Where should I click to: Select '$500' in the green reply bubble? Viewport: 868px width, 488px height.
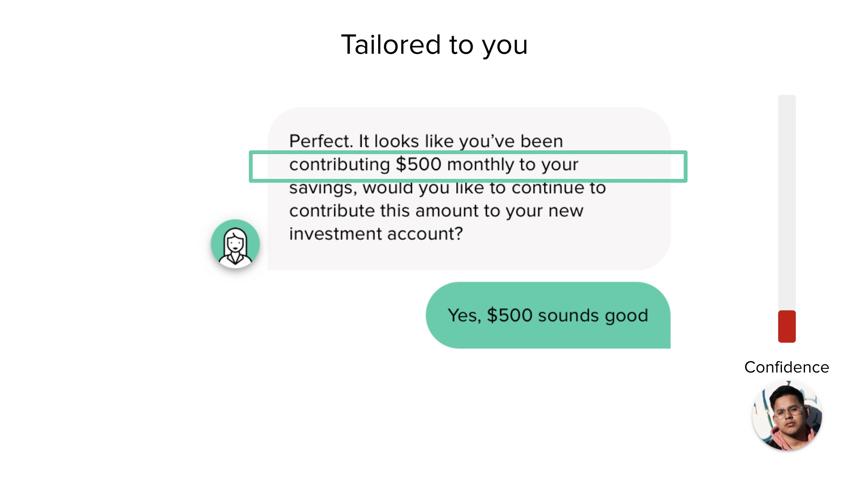(510, 315)
